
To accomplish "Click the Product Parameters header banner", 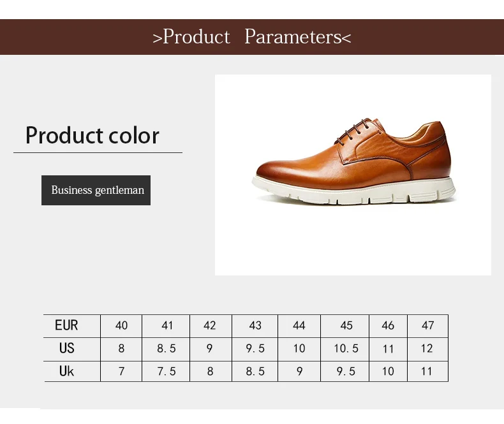I will click(x=252, y=37).
